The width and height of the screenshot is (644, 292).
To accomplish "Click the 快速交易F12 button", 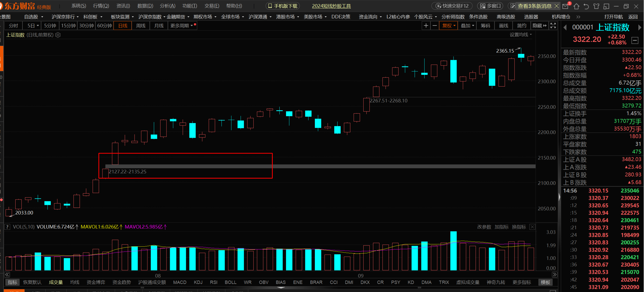I will [452, 6].
